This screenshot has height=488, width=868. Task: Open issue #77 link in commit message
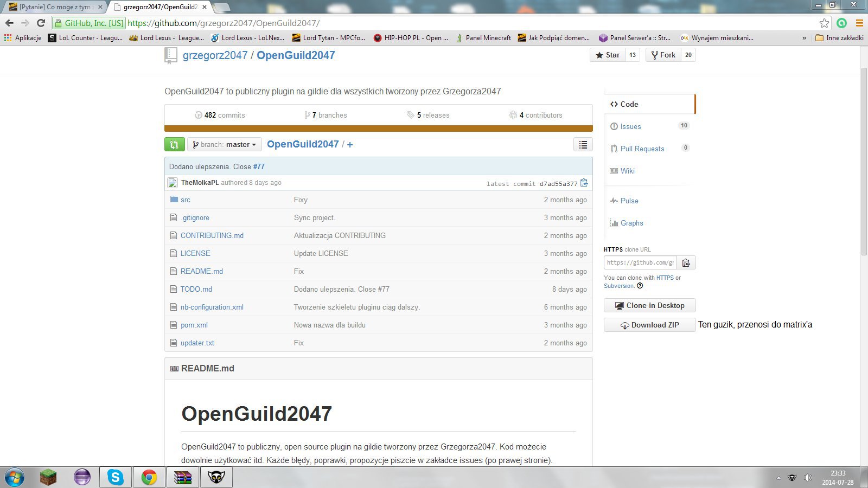[259, 166]
